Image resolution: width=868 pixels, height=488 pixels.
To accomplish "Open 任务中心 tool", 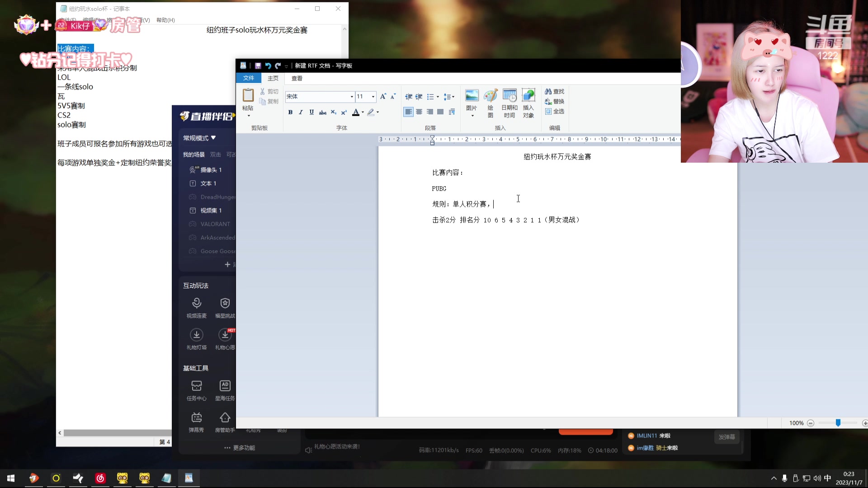I will point(197,390).
